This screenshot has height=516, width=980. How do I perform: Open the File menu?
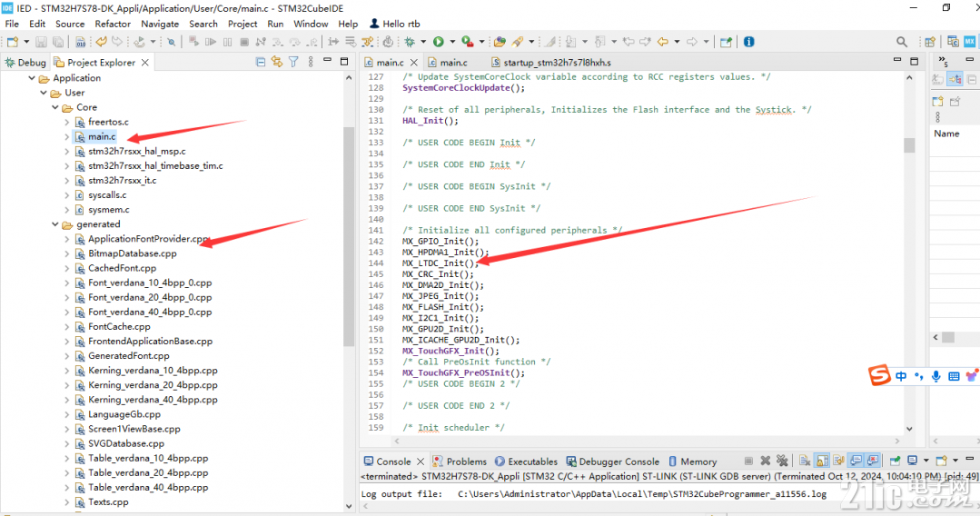pyautogui.click(x=12, y=24)
